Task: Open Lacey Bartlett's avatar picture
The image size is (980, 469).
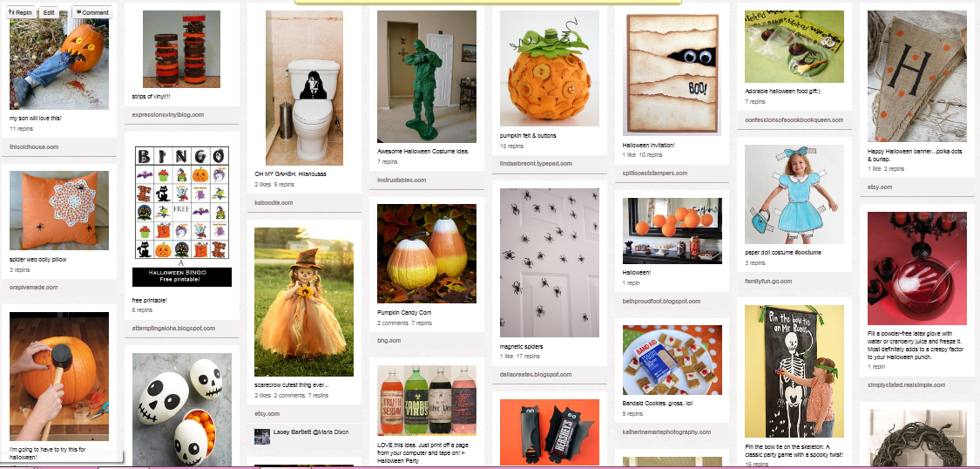Action: [262, 436]
